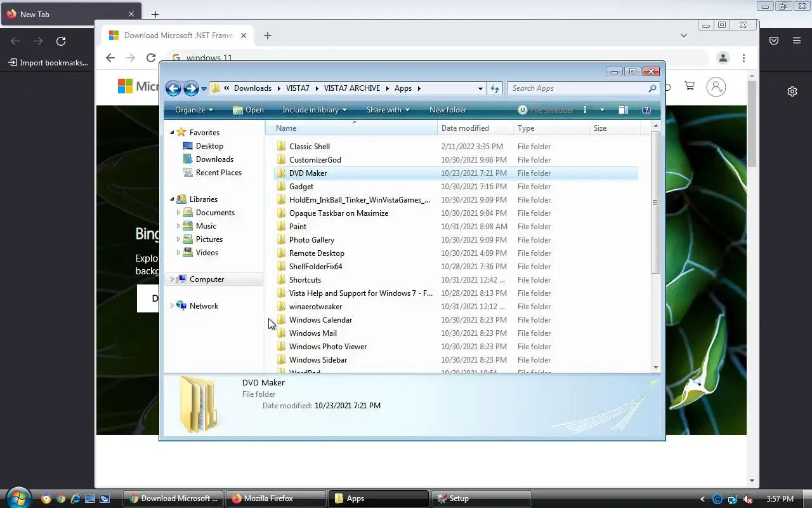The width and height of the screenshot is (812, 508).
Task: Select the Firefox New Tab tab
Action: (71, 14)
